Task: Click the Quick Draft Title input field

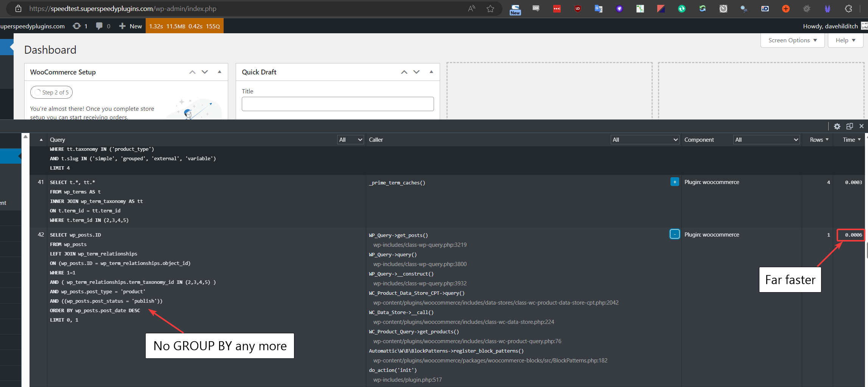Action: [x=338, y=104]
